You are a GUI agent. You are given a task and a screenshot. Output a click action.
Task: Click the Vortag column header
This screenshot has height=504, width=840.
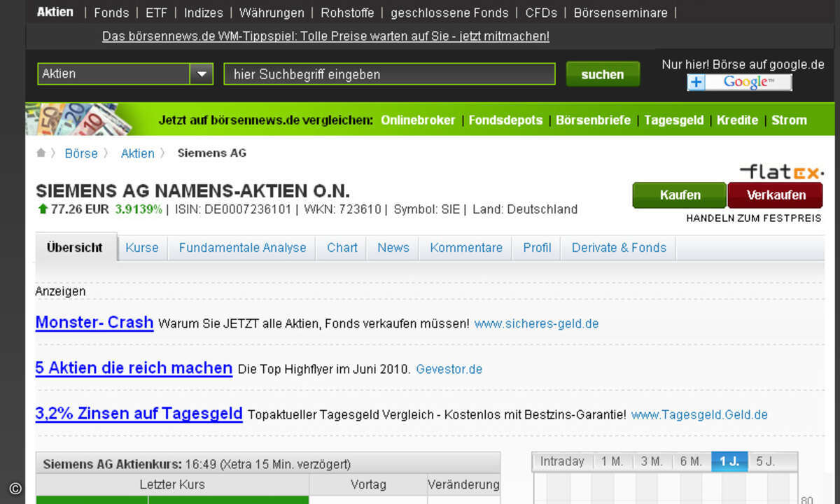click(368, 484)
